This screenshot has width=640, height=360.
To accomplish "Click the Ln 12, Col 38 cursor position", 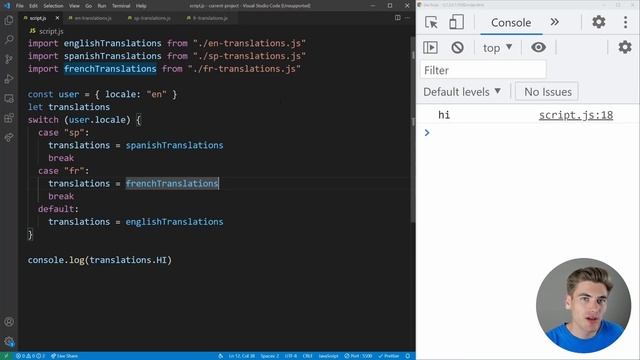I will click(x=242, y=356).
